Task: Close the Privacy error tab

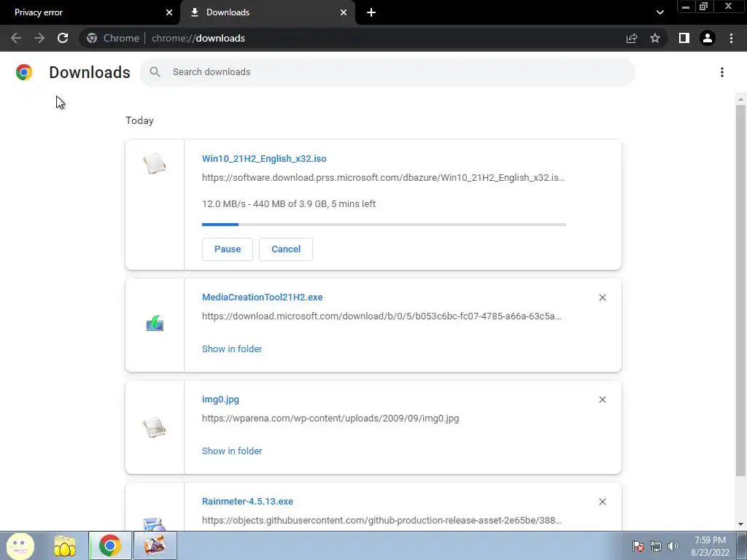Action: point(169,12)
